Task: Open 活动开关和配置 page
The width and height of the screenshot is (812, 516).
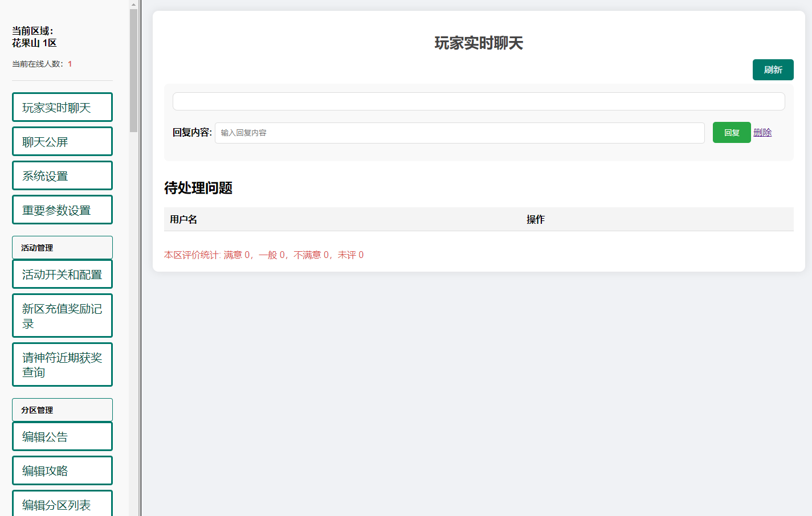Action: (62, 274)
